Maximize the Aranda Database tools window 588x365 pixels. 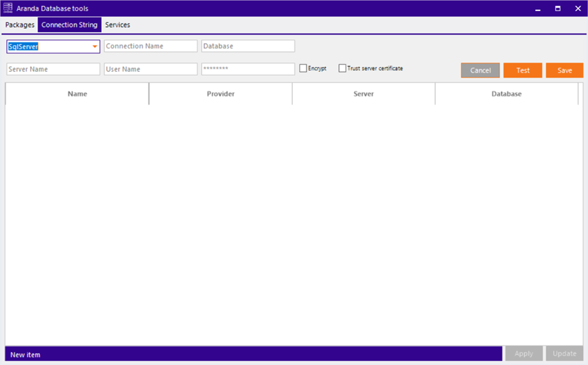pyautogui.click(x=558, y=9)
